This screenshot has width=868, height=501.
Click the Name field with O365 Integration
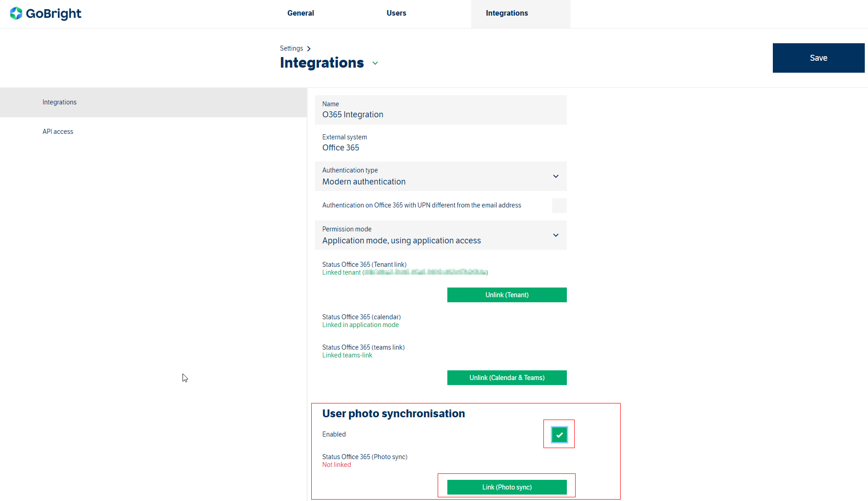point(440,110)
